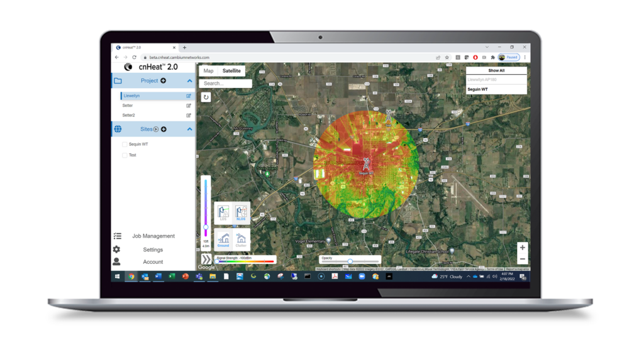Click the map refresh icon
Screen dimensions: 644x350
pos(206,97)
